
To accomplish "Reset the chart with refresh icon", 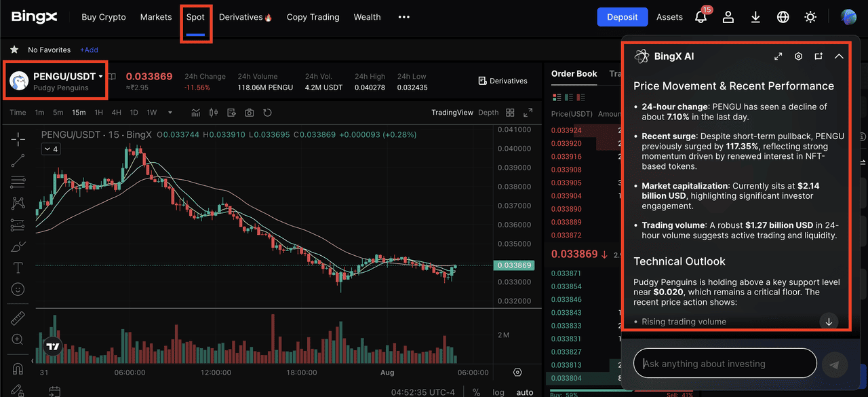I will click(267, 113).
